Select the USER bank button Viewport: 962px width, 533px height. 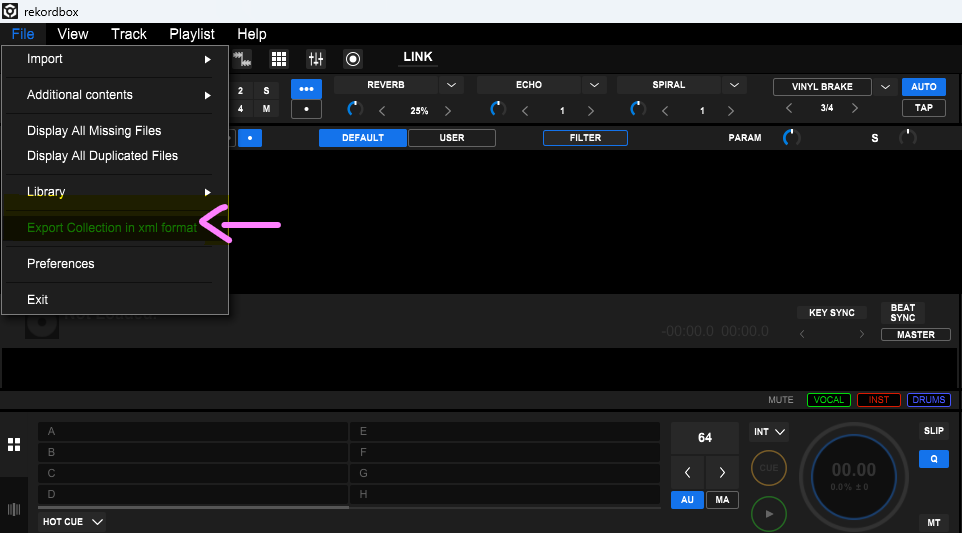point(452,138)
